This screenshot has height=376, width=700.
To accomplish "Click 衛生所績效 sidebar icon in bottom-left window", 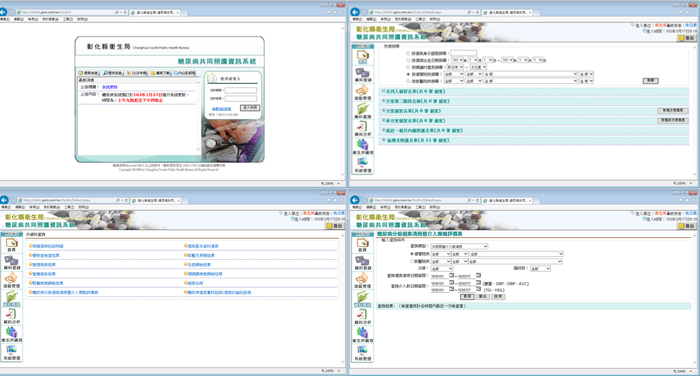I will point(12,334).
